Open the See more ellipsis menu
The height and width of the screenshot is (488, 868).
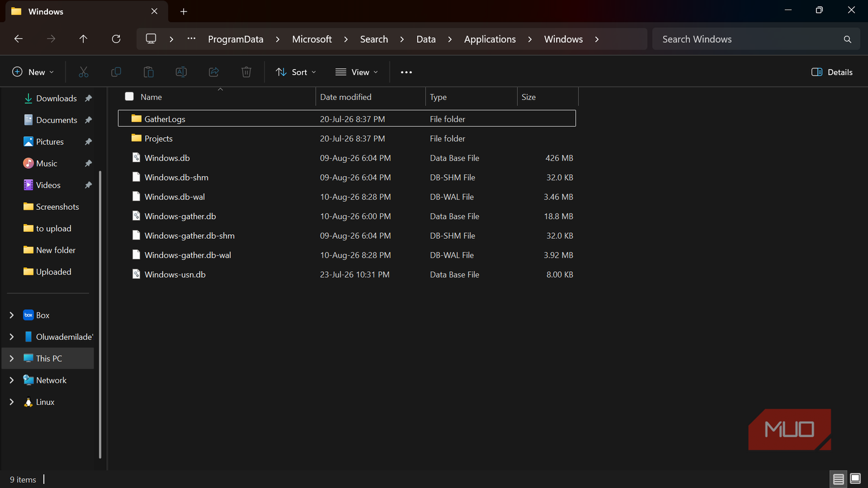(406, 72)
